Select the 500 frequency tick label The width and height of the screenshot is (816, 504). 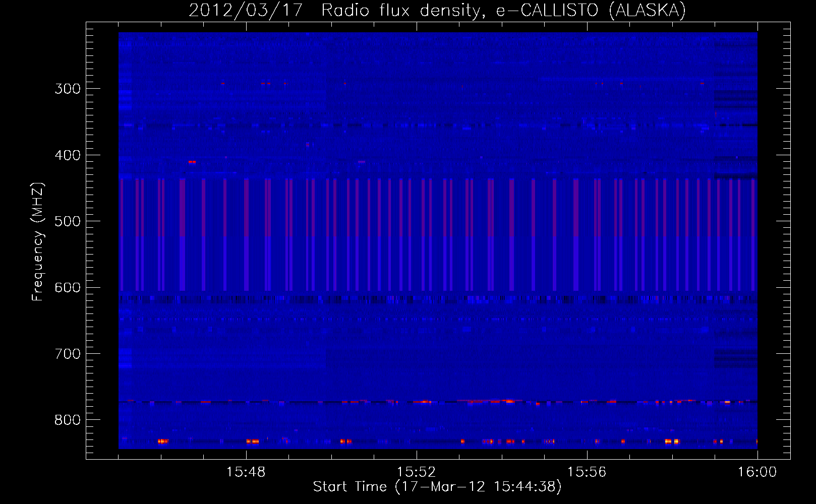point(68,221)
